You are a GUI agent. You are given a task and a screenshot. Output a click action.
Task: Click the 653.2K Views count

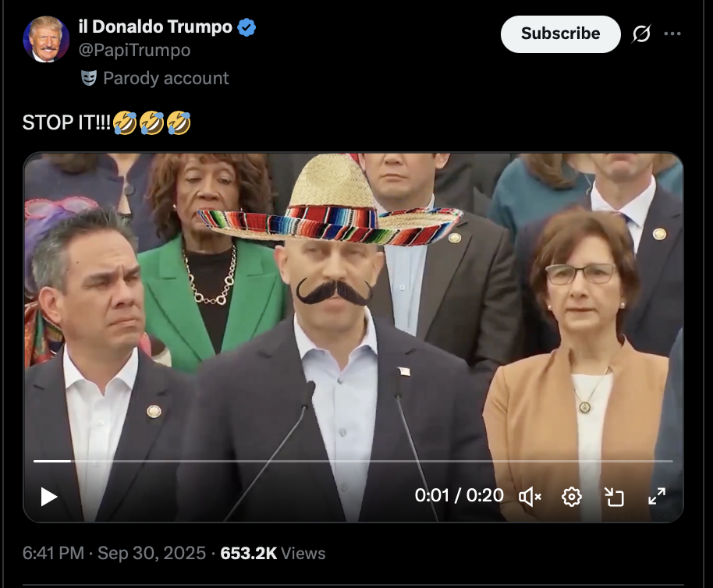(273, 554)
